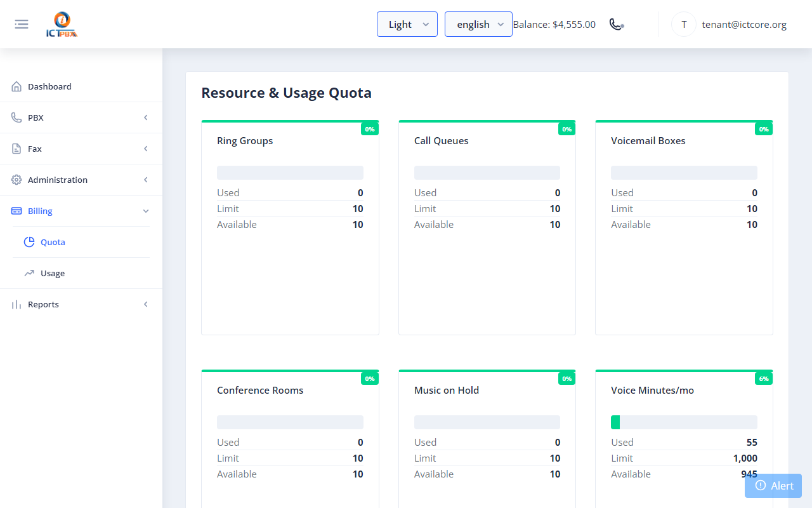The height and width of the screenshot is (508, 812).
Task: Click the Music on Hold progress bar
Action: tap(487, 422)
